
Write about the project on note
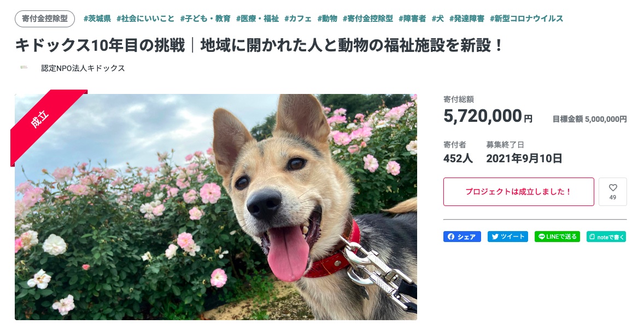(606, 237)
